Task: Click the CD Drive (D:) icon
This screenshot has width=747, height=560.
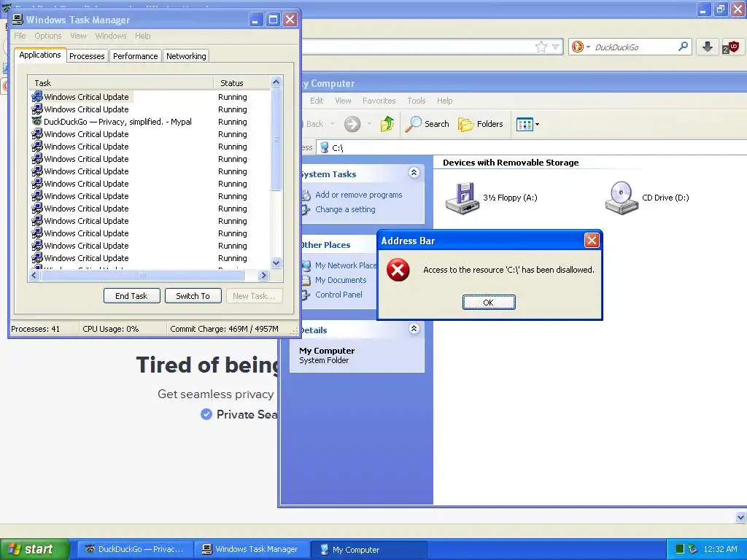Action: pyautogui.click(x=621, y=198)
